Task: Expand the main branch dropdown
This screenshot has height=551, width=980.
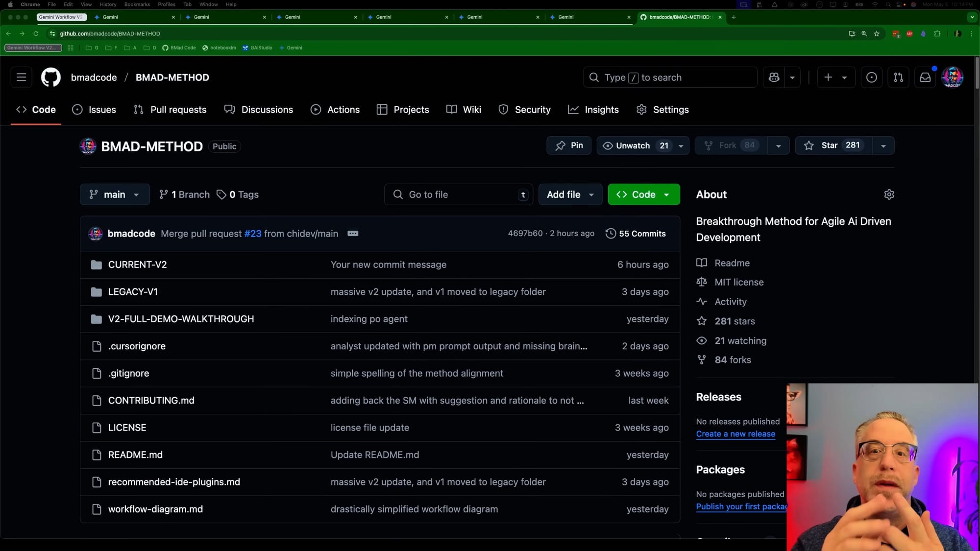Action: 115,194
